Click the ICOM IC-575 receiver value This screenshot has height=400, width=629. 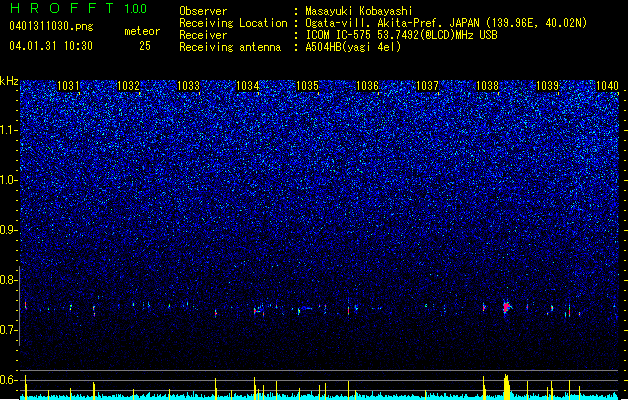402,35
